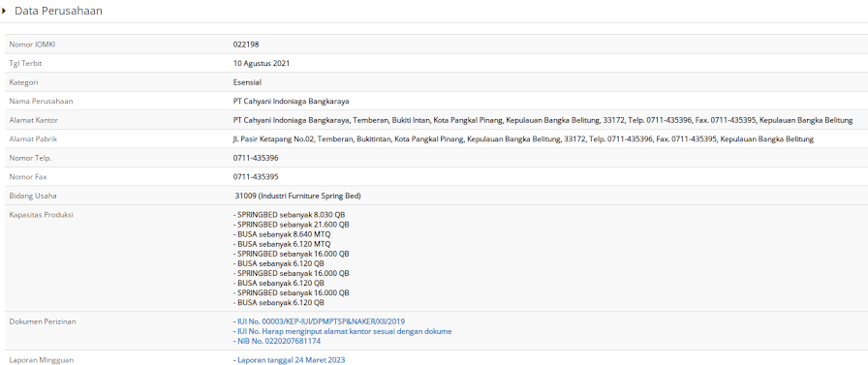Click the Dokumen Perizinan label
Image resolution: width=868 pixels, height=365 pixels.
[43, 321]
